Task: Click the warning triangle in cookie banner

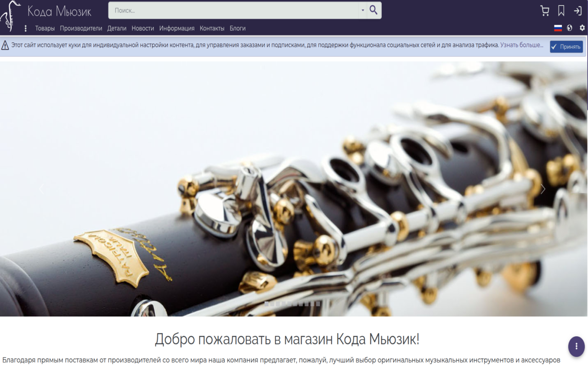Action: (x=5, y=45)
